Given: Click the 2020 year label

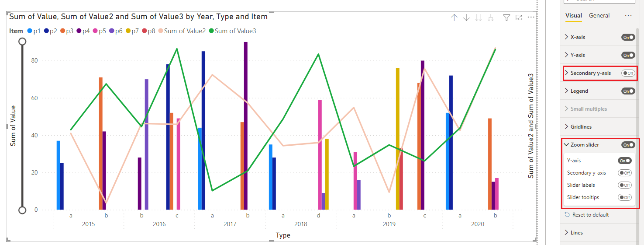Looking at the screenshot, I should 478,224.
